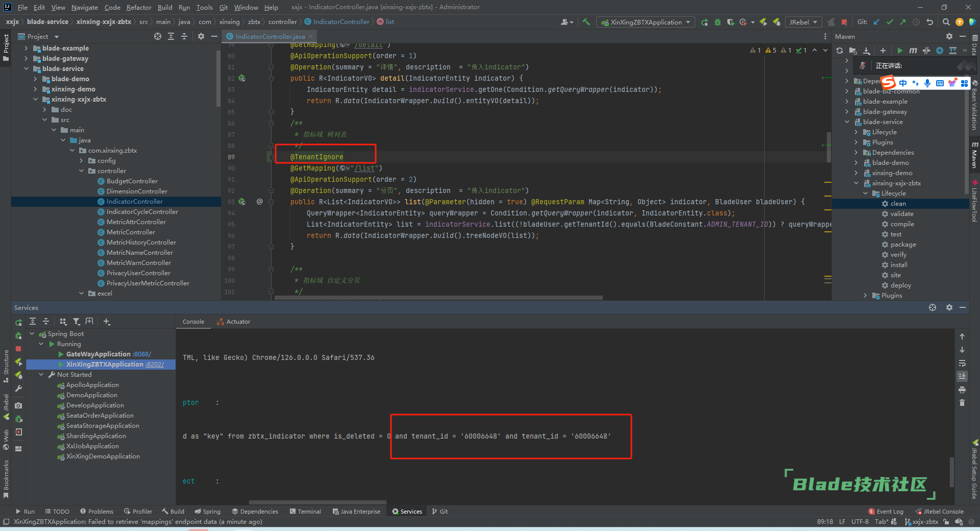Open Search Everywhere magnifier icon
This screenshot has height=531, width=980.
coord(946,22)
